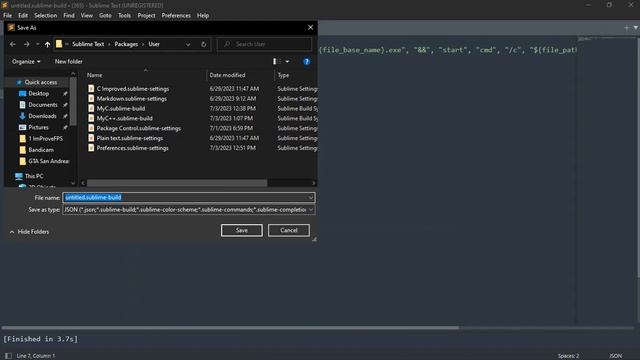Screen dimensions: 640x360
Task: Go forward in Save As dialog
Action: click(x=27, y=44)
